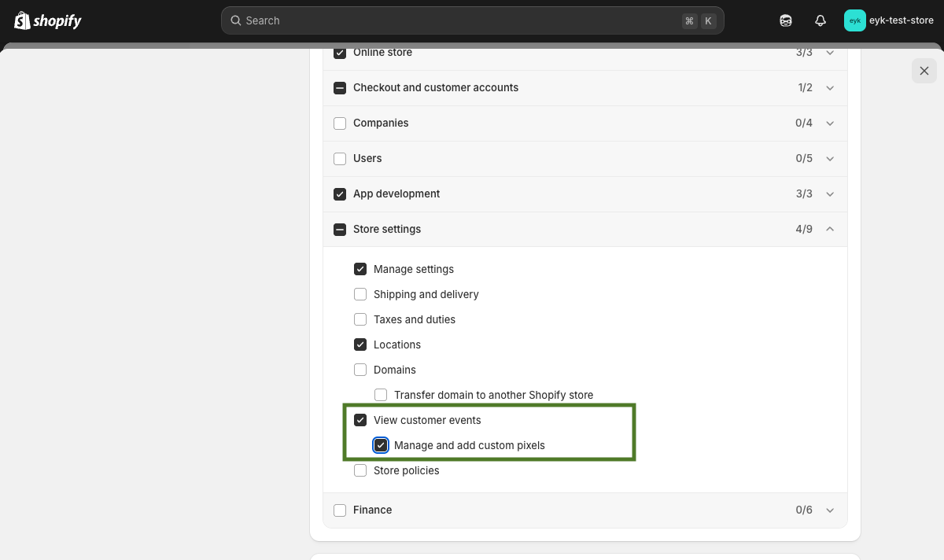This screenshot has height=560, width=944.
Task: Close the permissions panel with X
Action: pos(924,71)
